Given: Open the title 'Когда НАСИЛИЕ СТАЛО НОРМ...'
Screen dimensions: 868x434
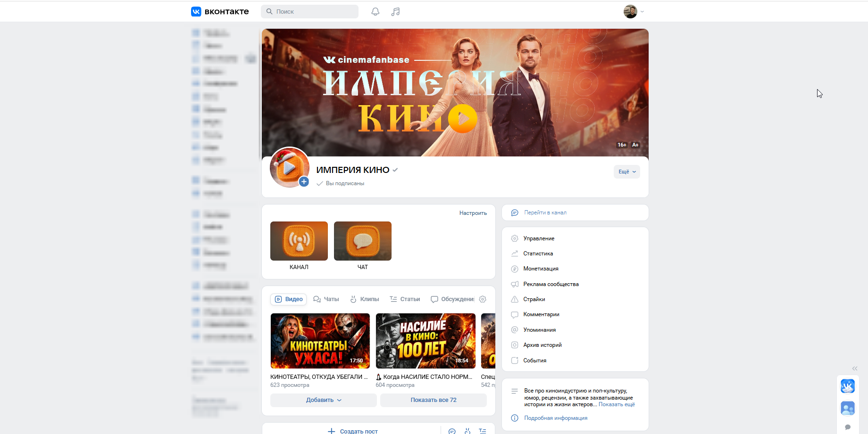Looking at the screenshot, I should (x=424, y=377).
